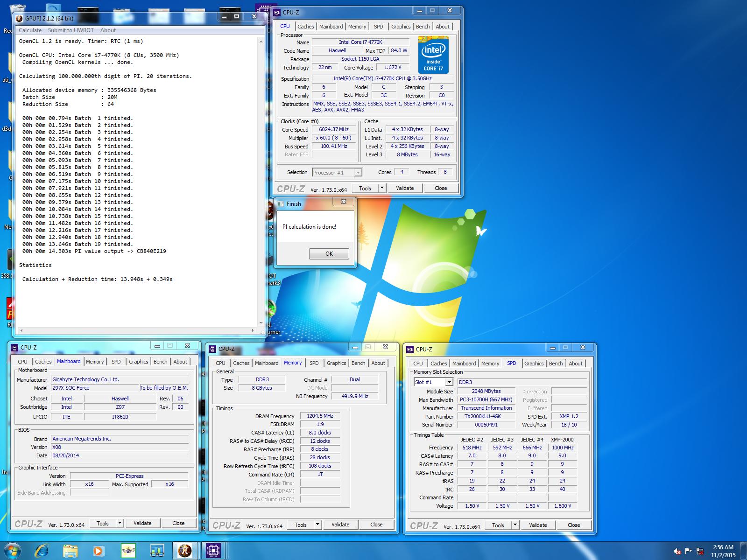Click GPUPI horizontal scrollbar right arrow
The height and width of the screenshot is (560, 747).
pyautogui.click(x=254, y=330)
